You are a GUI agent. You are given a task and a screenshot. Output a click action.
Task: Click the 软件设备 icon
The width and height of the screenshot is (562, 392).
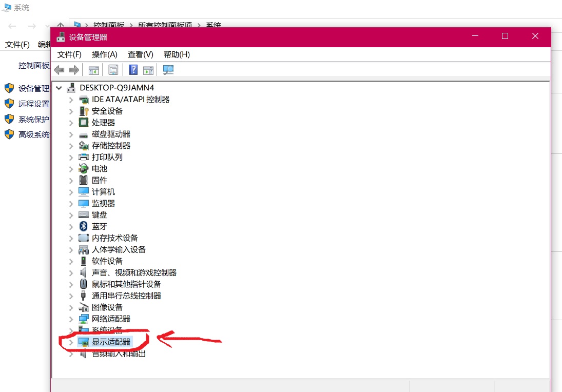[x=84, y=261]
